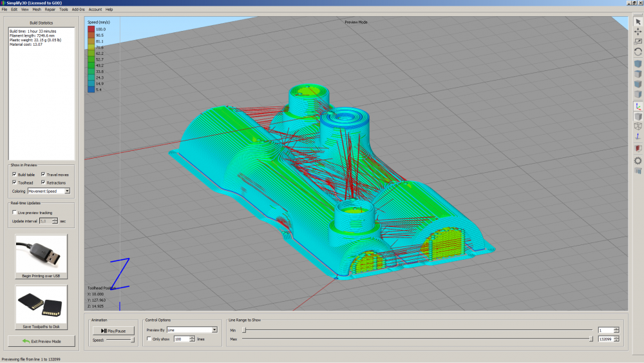Open process settings gear icon
This screenshot has height=363, width=644.
(638, 161)
